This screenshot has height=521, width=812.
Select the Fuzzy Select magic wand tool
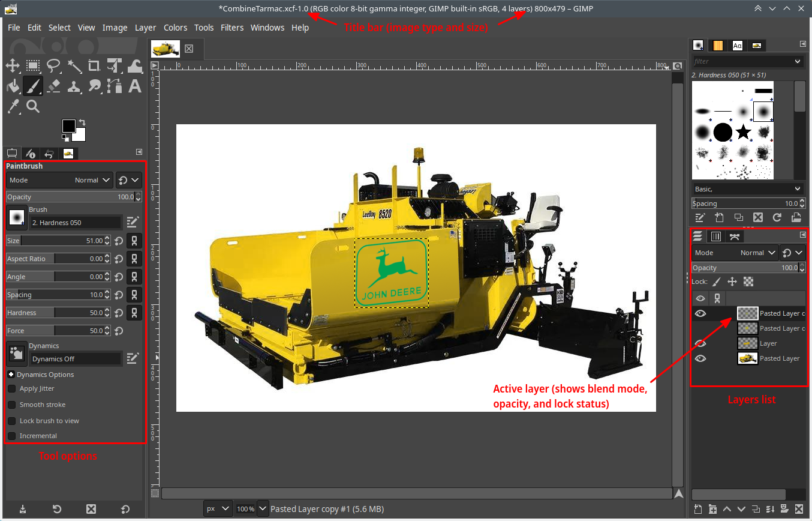point(74,65)
